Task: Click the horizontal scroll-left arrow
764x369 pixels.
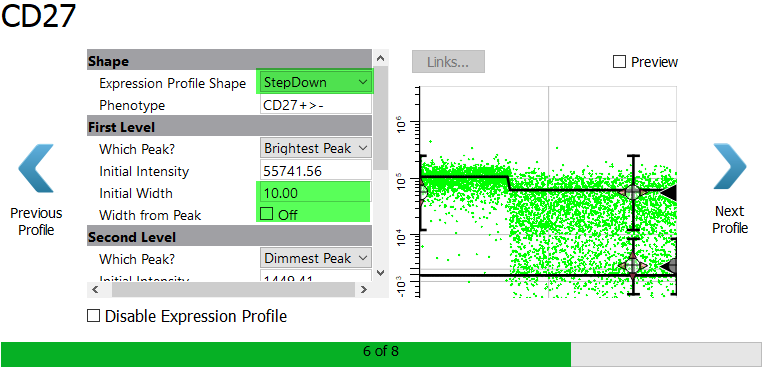Action: click(x=95, y=290)
